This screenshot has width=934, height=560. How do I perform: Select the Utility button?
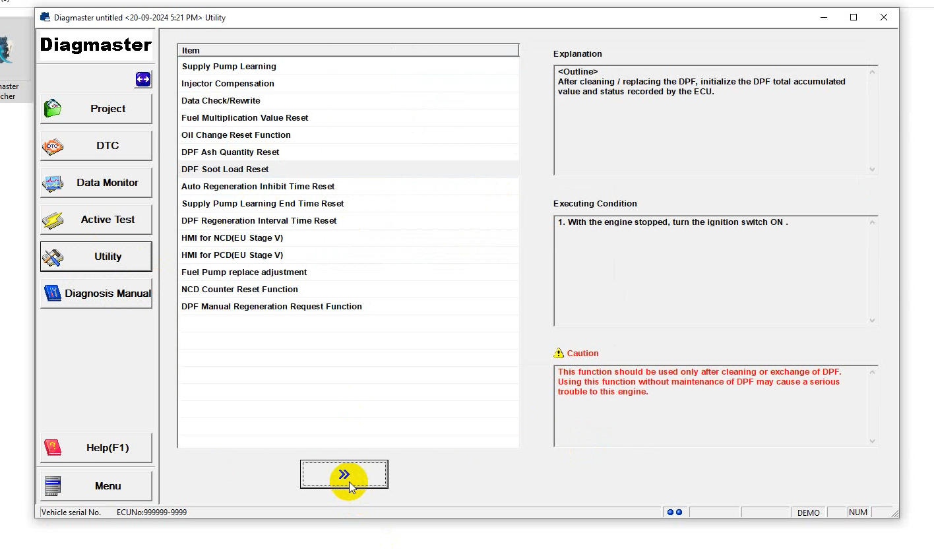click(x=96, y=257)
